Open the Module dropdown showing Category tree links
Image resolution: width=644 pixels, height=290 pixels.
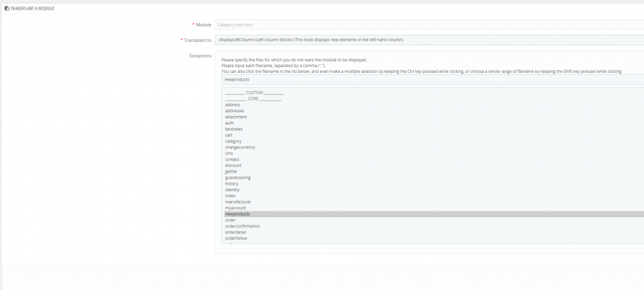[429, 24]
